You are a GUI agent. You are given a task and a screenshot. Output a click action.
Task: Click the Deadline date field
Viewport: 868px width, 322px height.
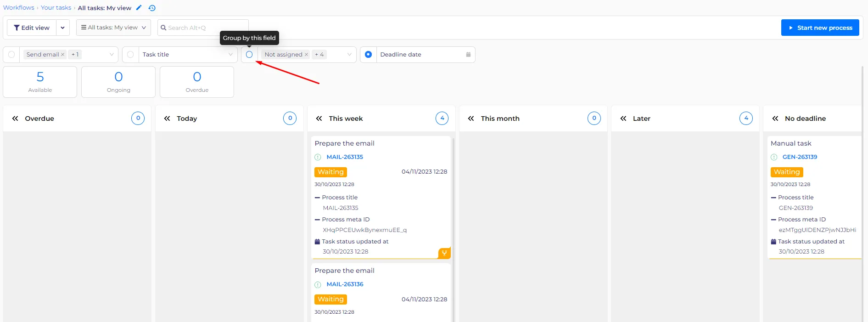[x=426, y=55]
